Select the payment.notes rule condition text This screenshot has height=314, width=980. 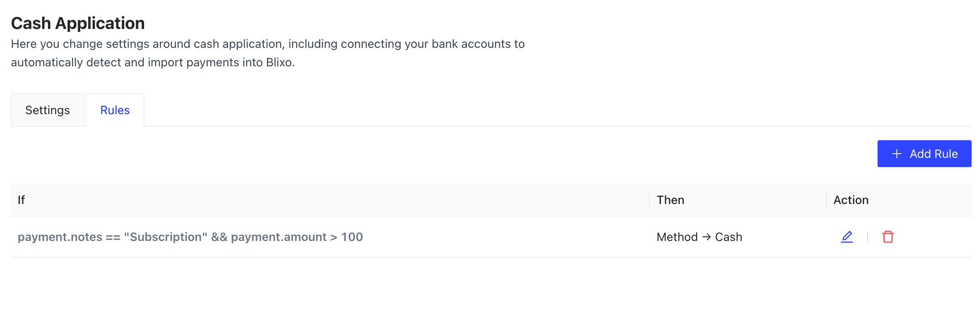60,237
